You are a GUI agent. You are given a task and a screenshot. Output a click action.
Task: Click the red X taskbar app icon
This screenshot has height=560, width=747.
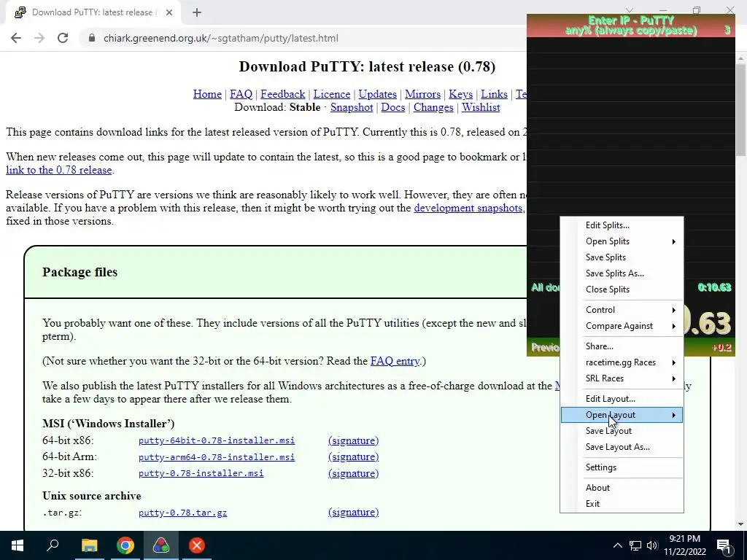tap(197, 545)
